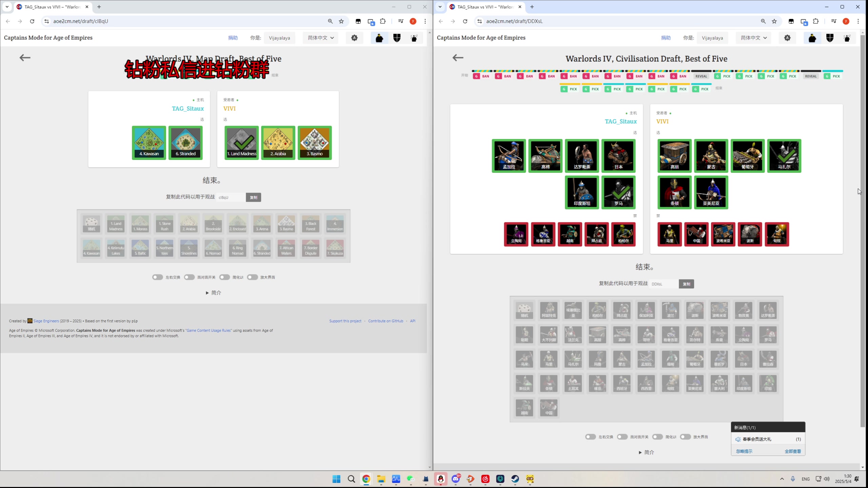
Task: Click the 条顿 civilisation pick
Action: point(674,192)
